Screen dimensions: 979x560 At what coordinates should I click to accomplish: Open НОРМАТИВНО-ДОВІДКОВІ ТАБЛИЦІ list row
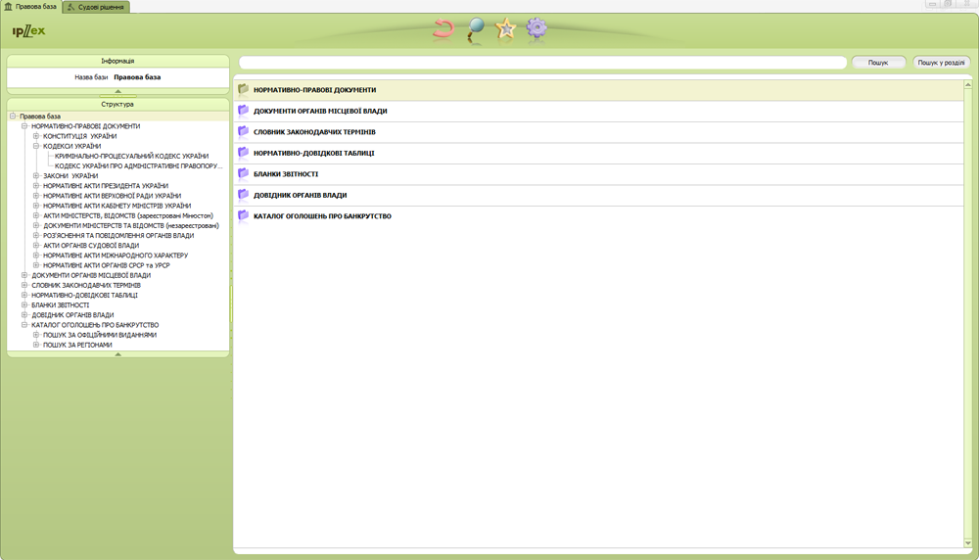[599, 153]
